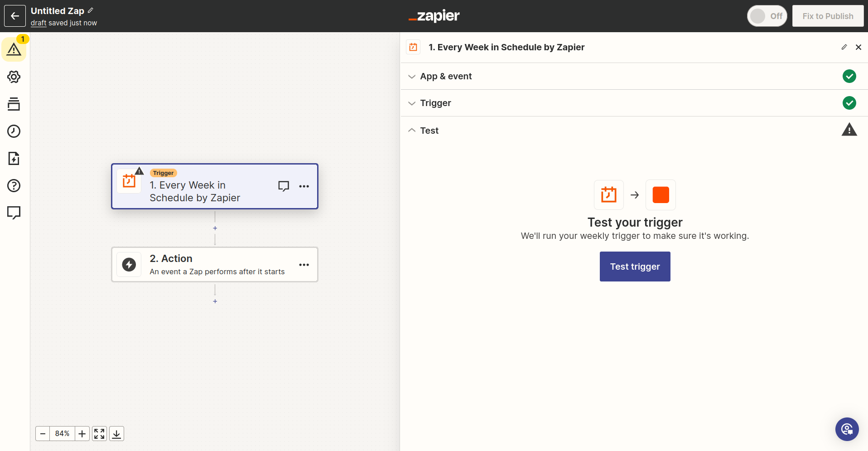Viewport: 868px width, 451px height.
Task: Zoom out the canvas with minus button
Action: coord(43,434)
